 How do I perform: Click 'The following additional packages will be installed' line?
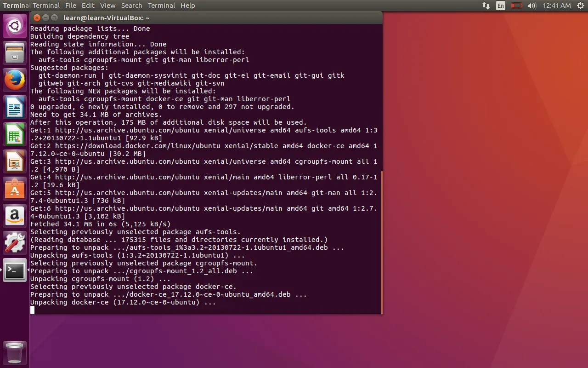(138, 52)
